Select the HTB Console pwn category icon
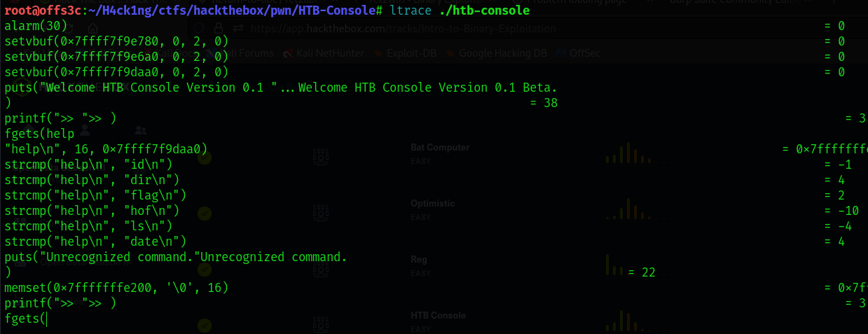Image resolution: width=868 pixels, height=334 pixels. (x=321, y=325)
